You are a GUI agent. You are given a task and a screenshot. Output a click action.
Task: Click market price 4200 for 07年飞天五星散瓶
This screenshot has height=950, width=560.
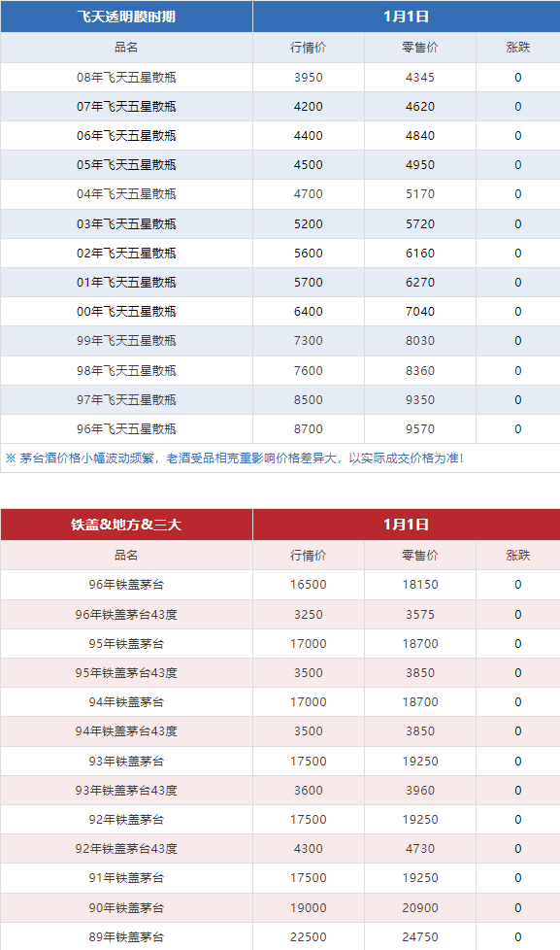coord(309,107)
